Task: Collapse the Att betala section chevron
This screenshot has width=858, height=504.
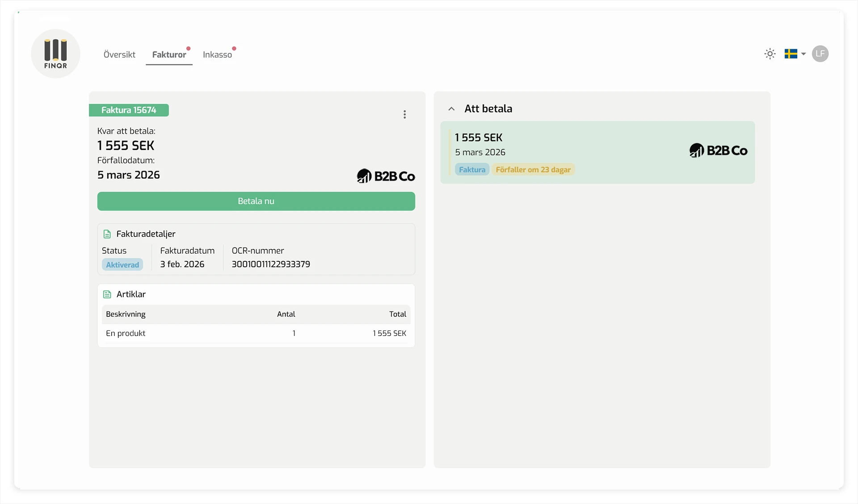Action: 451,109
